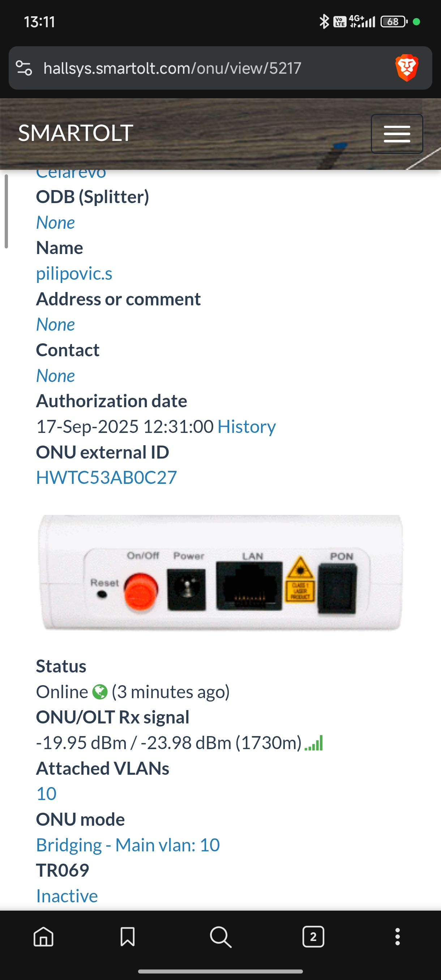Edit the ODB Splitter None value

[56, 223]
